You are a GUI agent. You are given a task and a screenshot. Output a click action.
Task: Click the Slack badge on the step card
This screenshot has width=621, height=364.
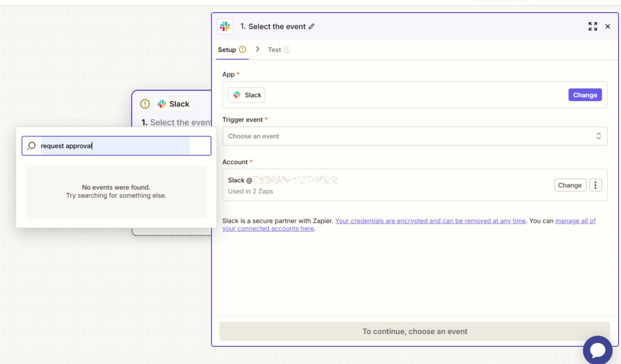tap(173, 104)
